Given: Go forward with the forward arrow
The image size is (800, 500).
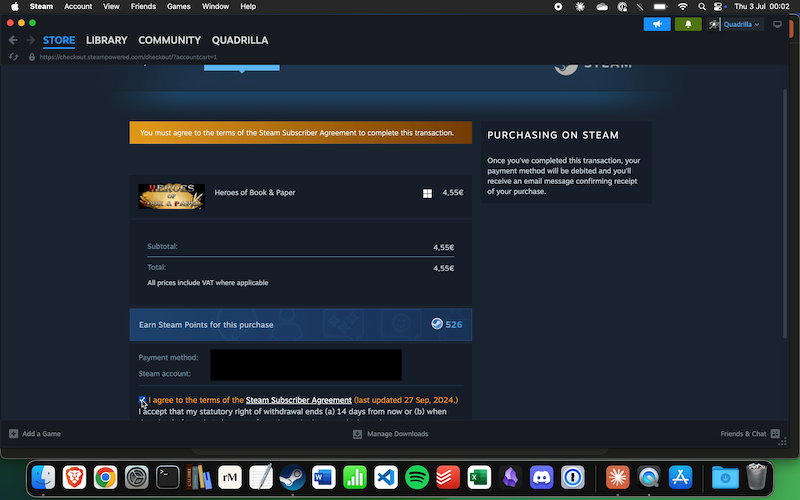Looking at the screenshot, I should click(x=31, y=40).
